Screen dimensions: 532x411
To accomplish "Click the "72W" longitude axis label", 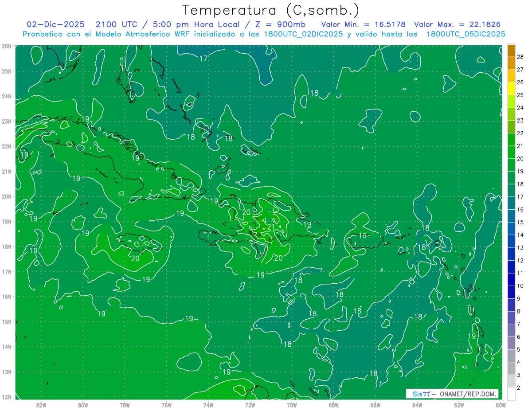I will click(250, 405).
